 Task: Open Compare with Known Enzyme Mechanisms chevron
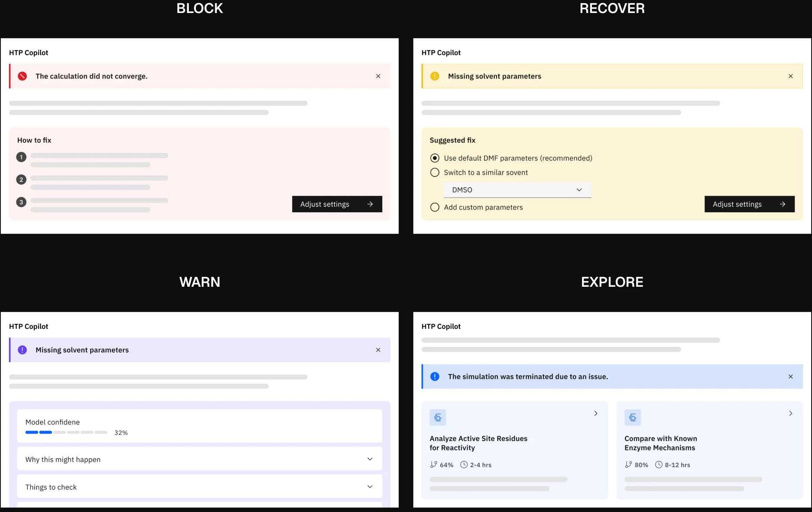[791, 414]
